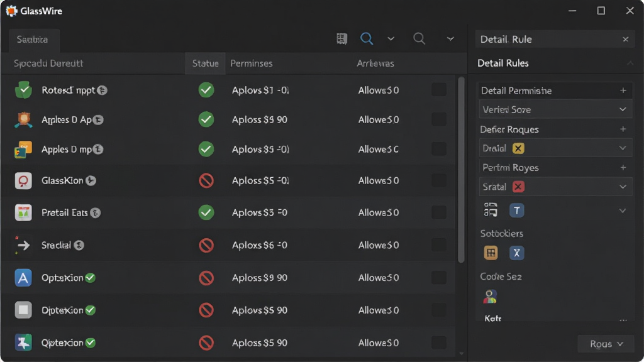Toggle the checkbox in the GlassKion row

click(439, 180)
